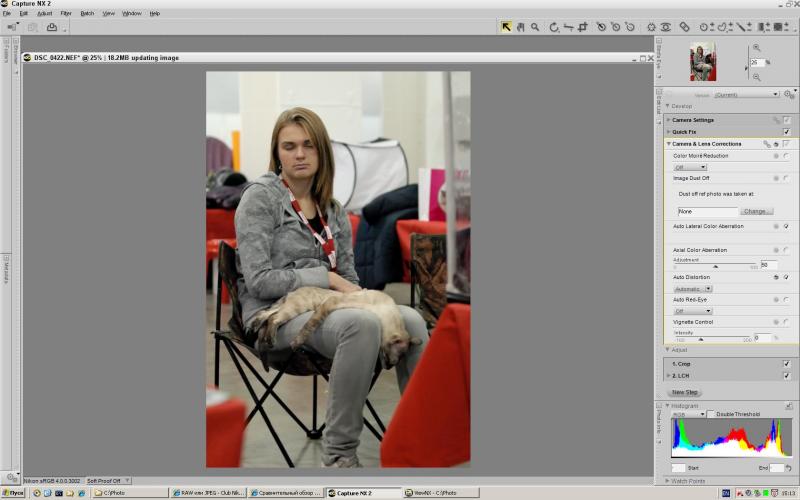Click the zoom out magnifier in Bird's Eye
Screen dimensions: 800x500
coord(757,77)
